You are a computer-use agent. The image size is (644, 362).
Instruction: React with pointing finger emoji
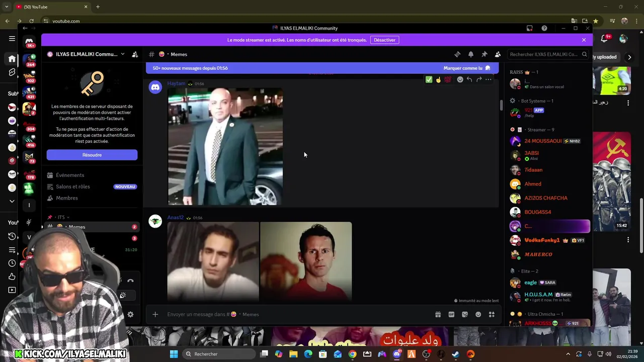[x=438, y=79]
